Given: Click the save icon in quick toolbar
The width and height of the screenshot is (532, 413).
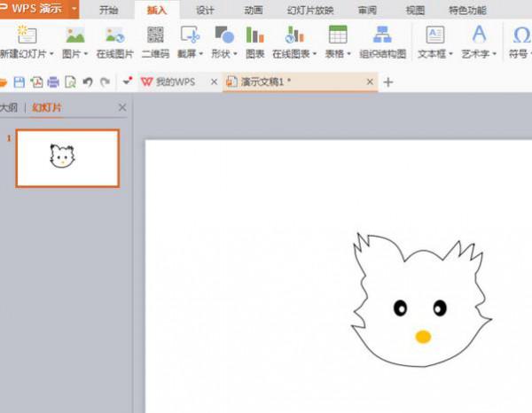Looking at the screenshot, I should tap(20, 82).
